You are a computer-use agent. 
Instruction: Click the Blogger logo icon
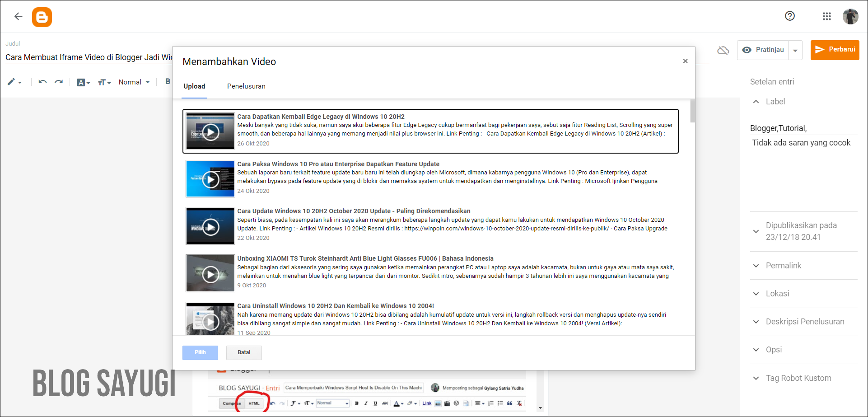pos(42,17)
